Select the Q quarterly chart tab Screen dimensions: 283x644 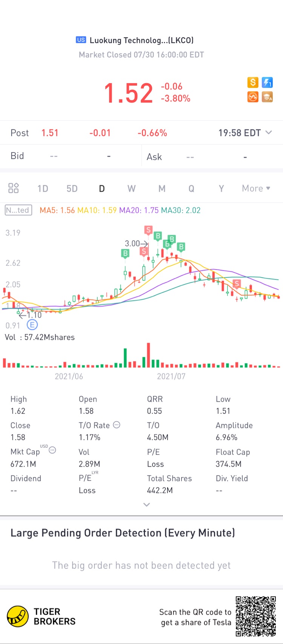(x=191, y=188)
